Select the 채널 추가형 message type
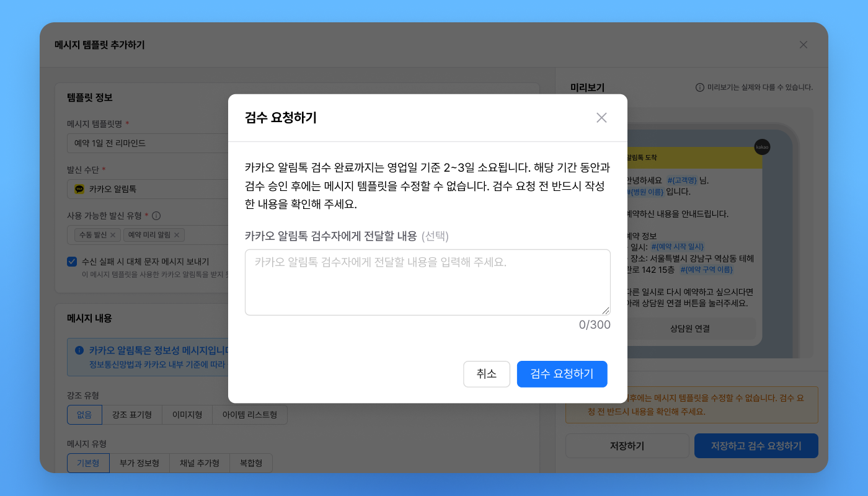Screen dimensions: 868x496 200,463
